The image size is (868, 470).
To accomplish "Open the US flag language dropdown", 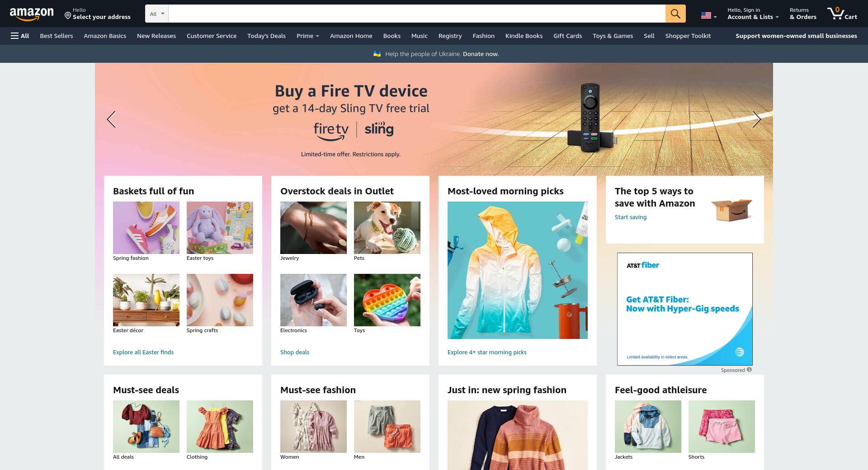I will coord(709,15).
